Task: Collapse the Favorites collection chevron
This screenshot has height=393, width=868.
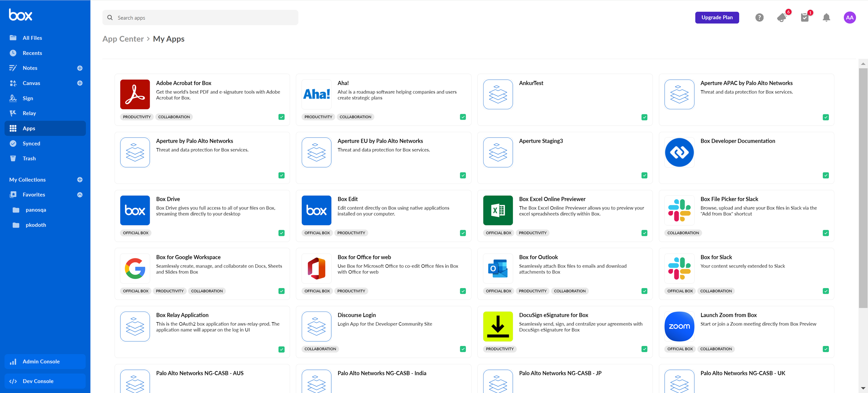Action: pos(80,195)
